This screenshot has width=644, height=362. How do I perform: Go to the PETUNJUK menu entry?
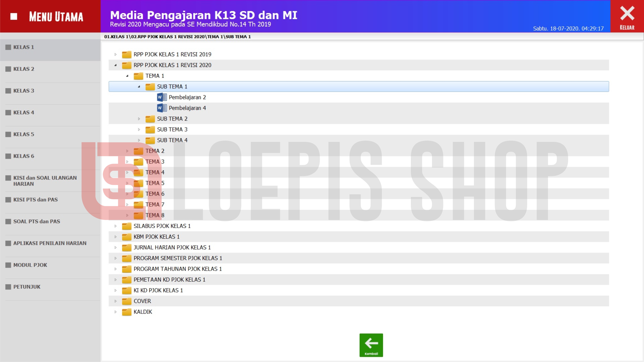coord(27,287)
